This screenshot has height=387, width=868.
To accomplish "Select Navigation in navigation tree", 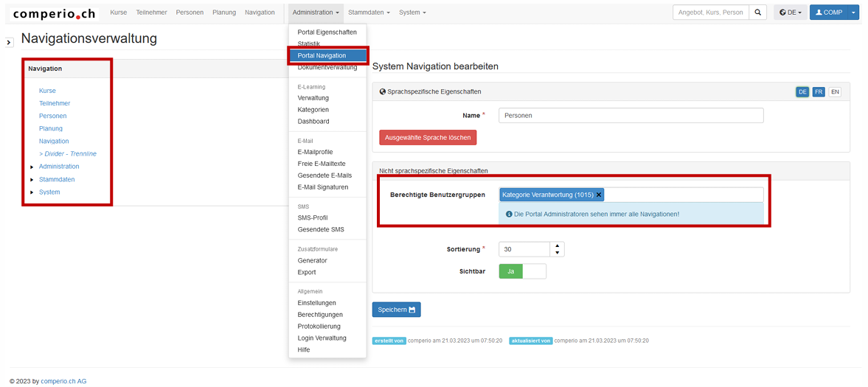I will (54, 142).
